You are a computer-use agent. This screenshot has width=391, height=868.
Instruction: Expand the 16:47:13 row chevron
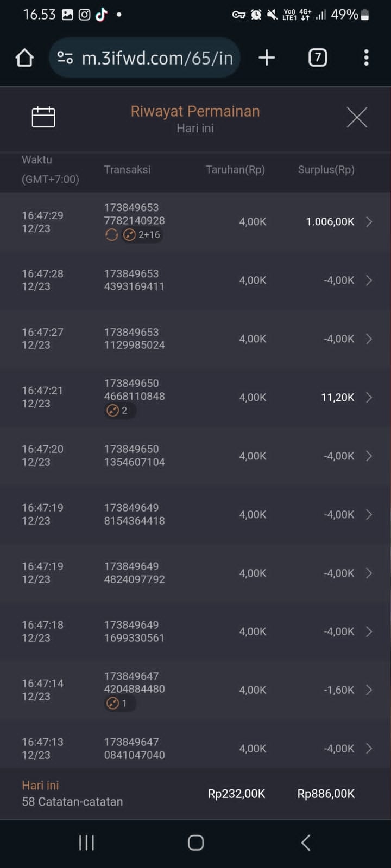(x=369, y=749)
